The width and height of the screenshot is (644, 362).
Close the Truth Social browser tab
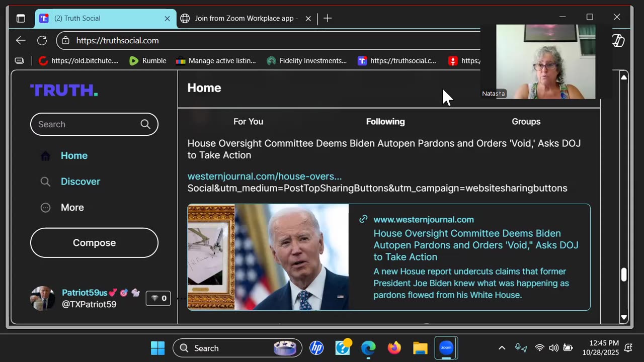(x=167, y=19)
